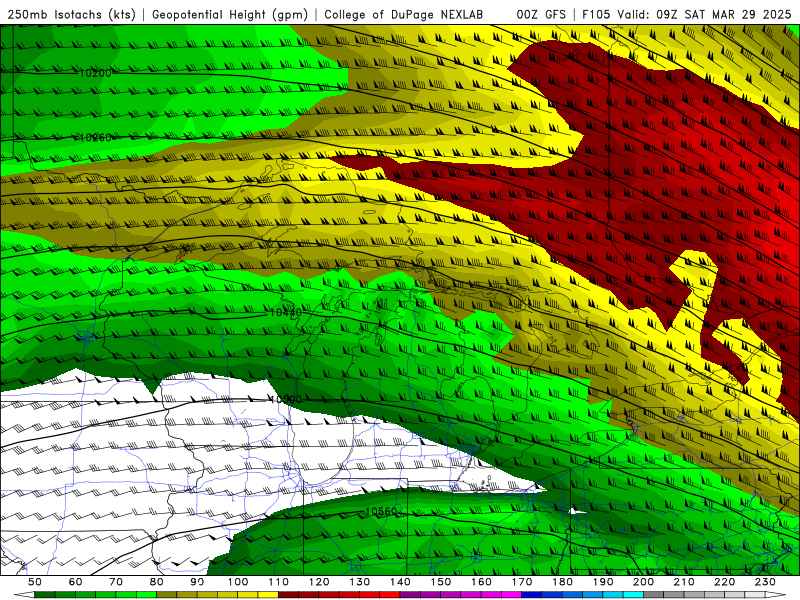The image size is (800, 600).
Task: Select the partly hidden contour label below 10440
Action: [x=286, y=399]
